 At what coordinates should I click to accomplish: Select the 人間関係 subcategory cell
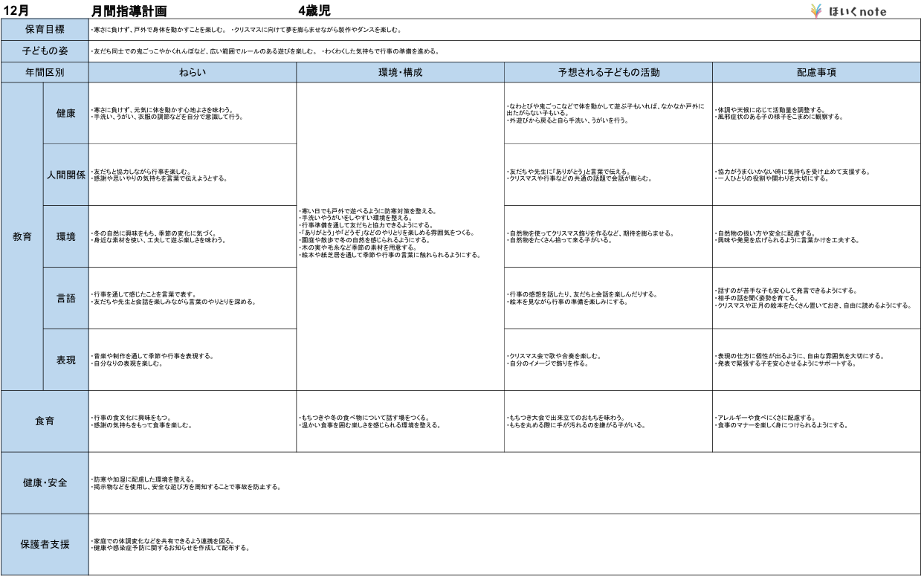[x=65, y=175]
